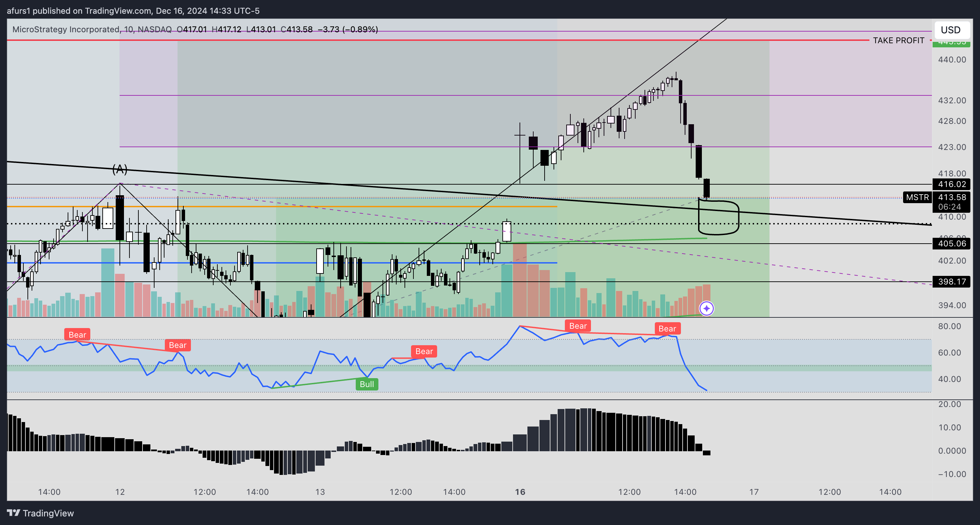Click the 423.00 price axis value

[x=952, y=147]
